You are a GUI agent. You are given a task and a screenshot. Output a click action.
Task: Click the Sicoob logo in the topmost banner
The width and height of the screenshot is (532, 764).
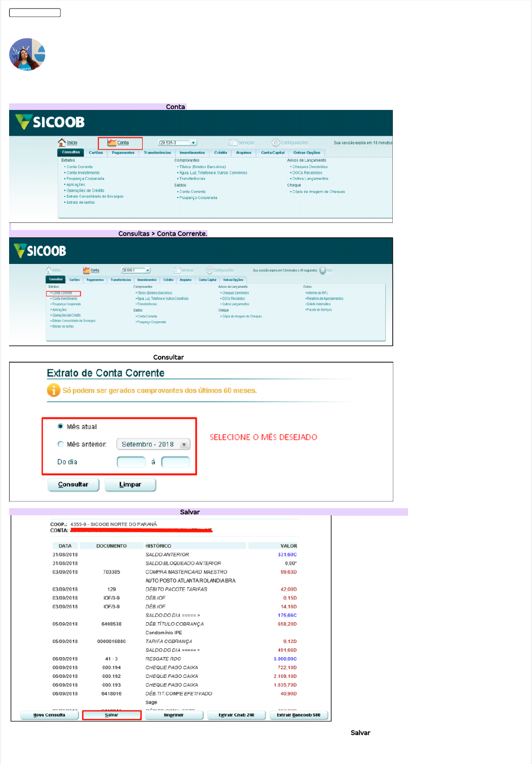click(x=50, y=122)
